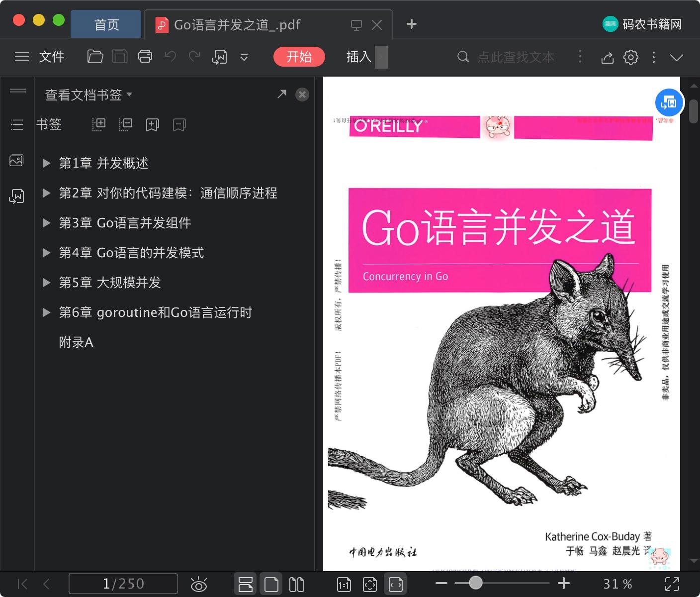Open the quick-access toolbar dropdown arrow
Image resolution: width=700 pixels, height=597 pixels.
tap(244, 57)
